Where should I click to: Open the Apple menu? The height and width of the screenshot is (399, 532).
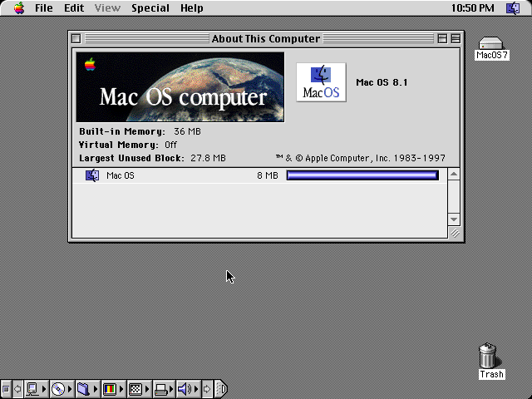coord(19,7)
